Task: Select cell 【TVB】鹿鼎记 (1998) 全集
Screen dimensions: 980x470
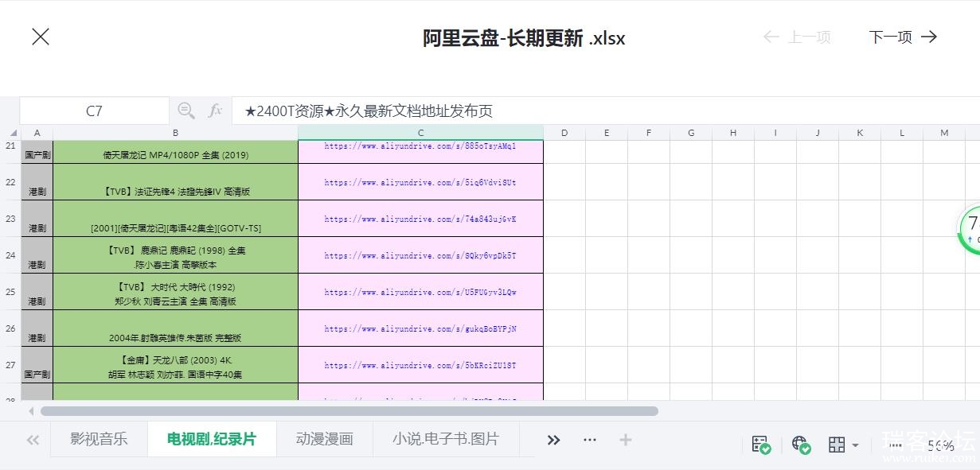Action: [x=175, y=255]
